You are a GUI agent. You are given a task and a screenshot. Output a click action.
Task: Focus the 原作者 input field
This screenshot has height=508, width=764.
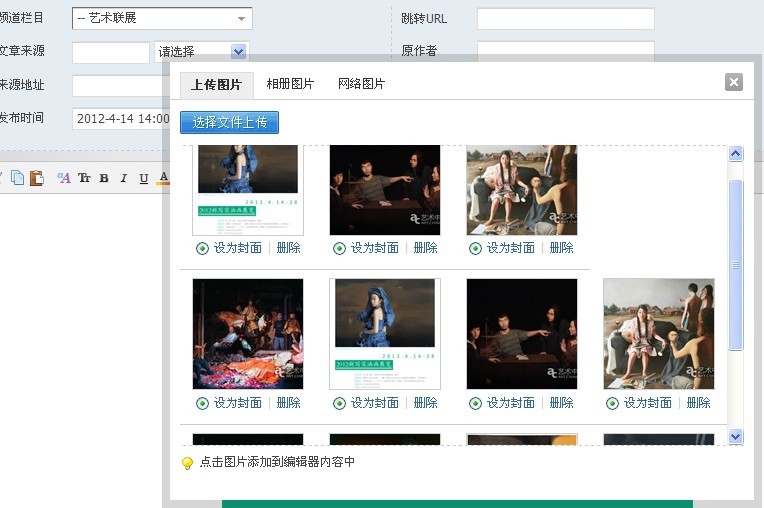tap(566, 51)
